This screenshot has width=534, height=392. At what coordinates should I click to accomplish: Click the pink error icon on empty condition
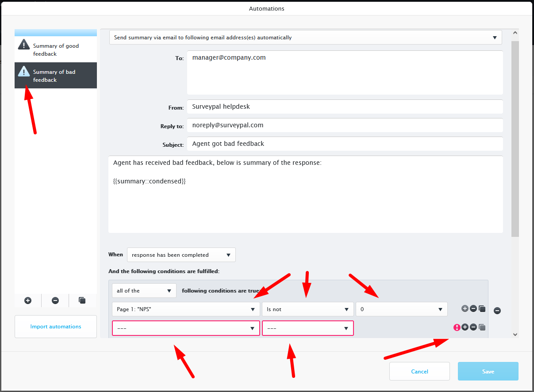[457, 327]
